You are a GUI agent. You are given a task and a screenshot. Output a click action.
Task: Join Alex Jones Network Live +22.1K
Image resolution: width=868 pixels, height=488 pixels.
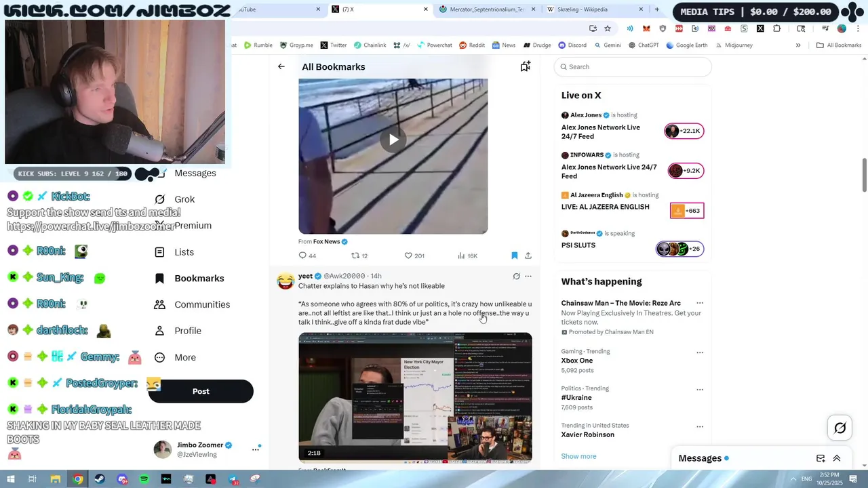pyautogui.click(x=684, y=131)
